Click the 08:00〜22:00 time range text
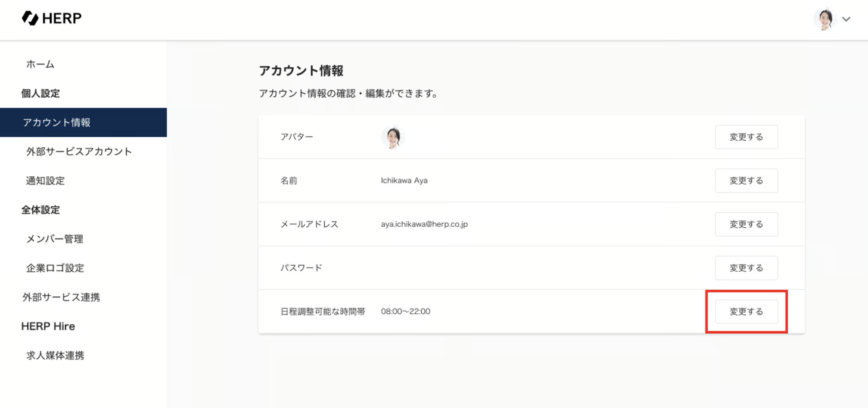 point(406,311)
